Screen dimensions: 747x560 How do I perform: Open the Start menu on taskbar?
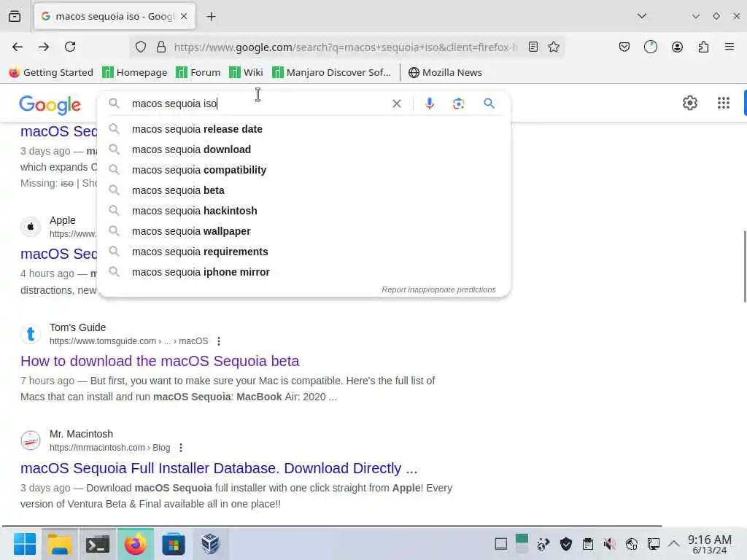pos(25,544)
